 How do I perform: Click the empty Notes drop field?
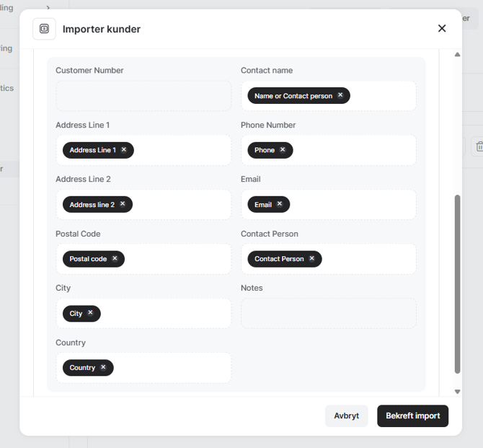coord(328,313)
